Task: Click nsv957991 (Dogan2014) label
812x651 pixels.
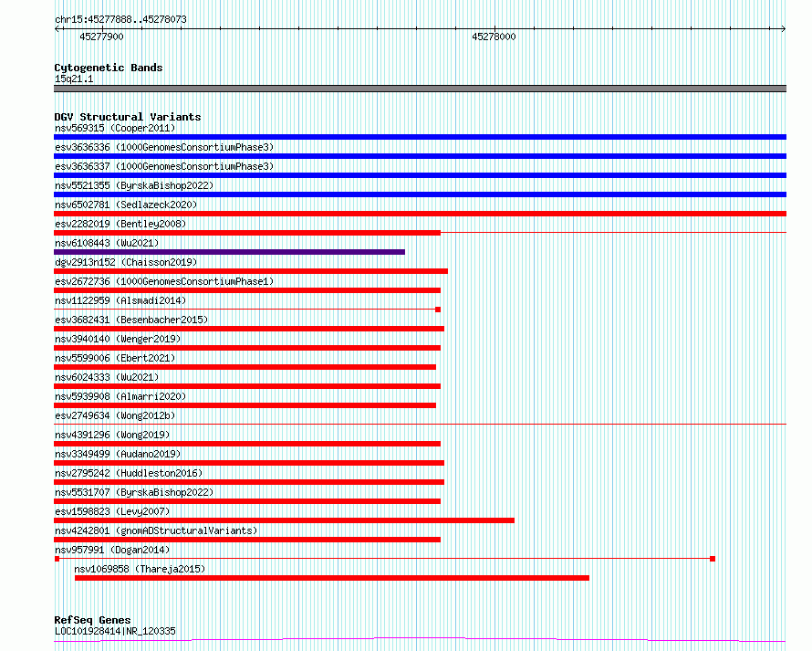Action: pyautogui.click(x=112, y=550)
